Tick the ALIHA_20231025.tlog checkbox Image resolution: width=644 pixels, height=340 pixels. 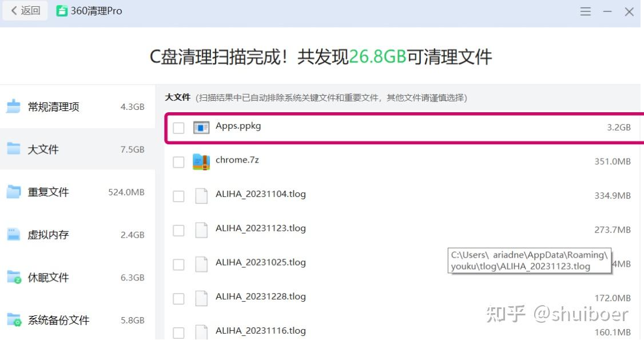coord(178,263)
